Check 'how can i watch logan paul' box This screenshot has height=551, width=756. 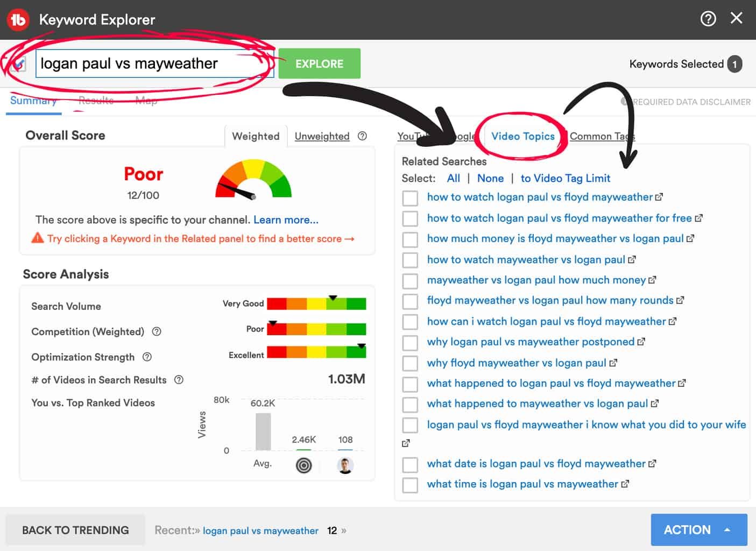(410, 322)
